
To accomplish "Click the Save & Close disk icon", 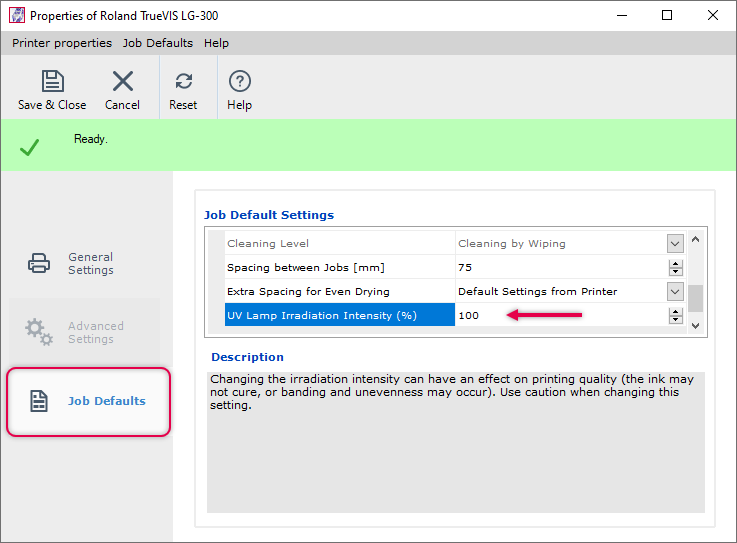I will (52, 81).
